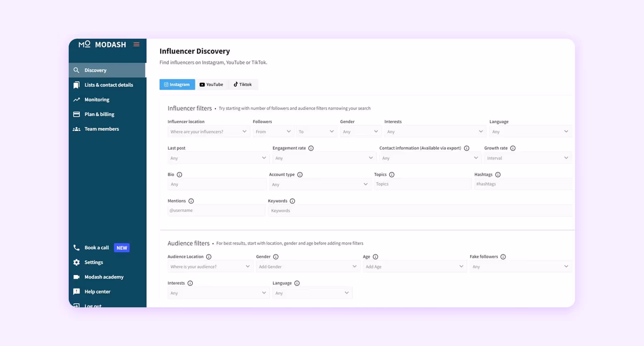This screenshot has width=644, height=346.
Task: Open Settings via the gear icon
Action: coord(76,262)
